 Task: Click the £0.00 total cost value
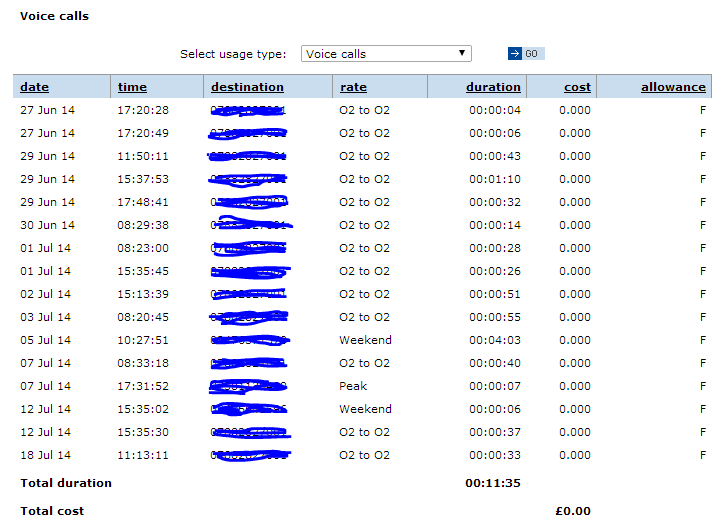[x=573, y=511]
